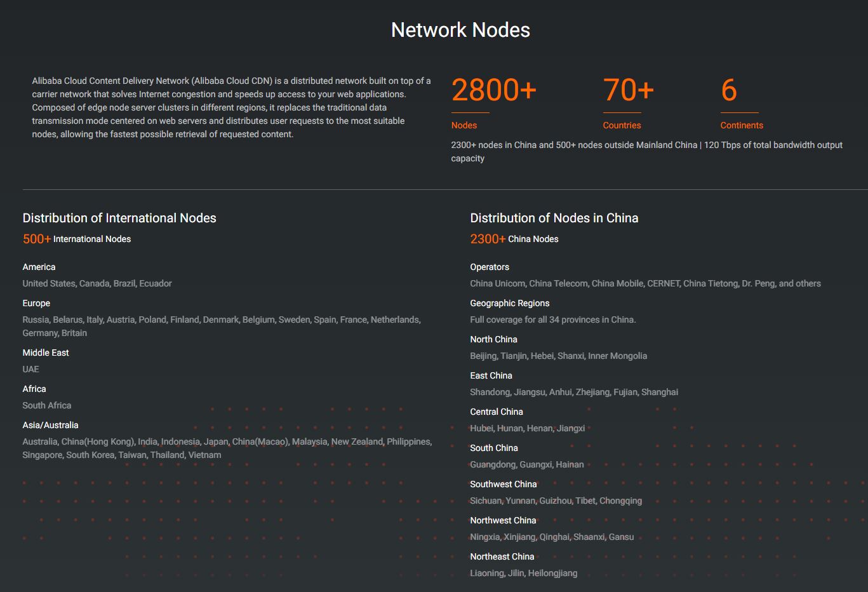Click Distribution of Nodes in China heading
Image resolution: width=868 pixels, height=592 pixels.
pos(554,218)
